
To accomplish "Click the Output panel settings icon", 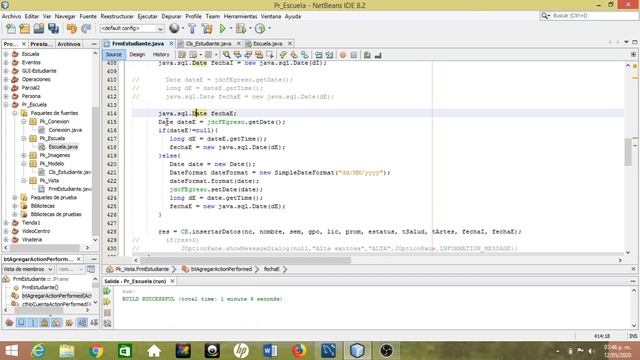I will pos(107,323).
